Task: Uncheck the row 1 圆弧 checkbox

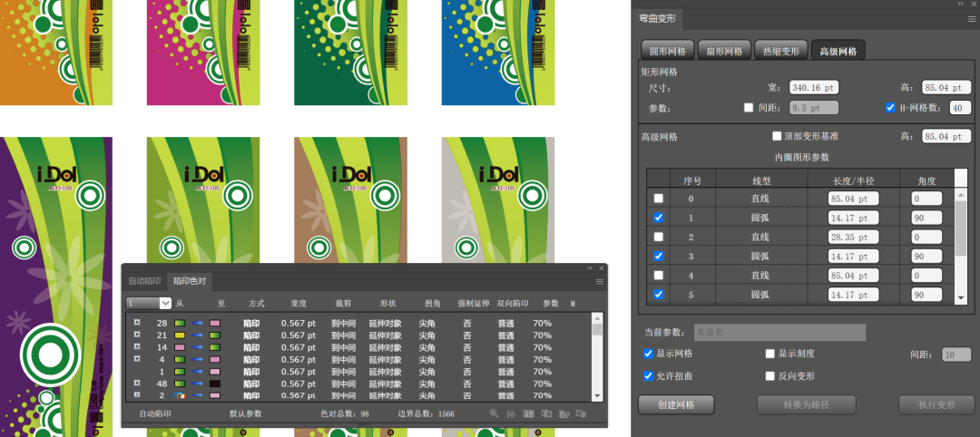Action: tap(659, 218)
